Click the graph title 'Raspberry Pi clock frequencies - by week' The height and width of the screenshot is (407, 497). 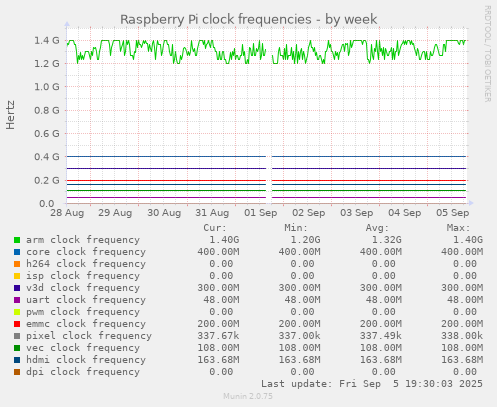(249, 20)
